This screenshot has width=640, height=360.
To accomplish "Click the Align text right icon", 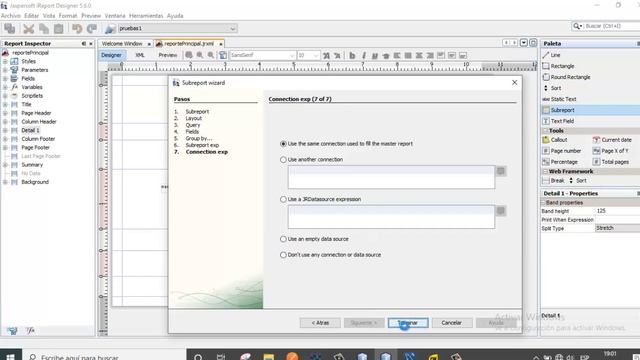I will (x=430, y=56).
